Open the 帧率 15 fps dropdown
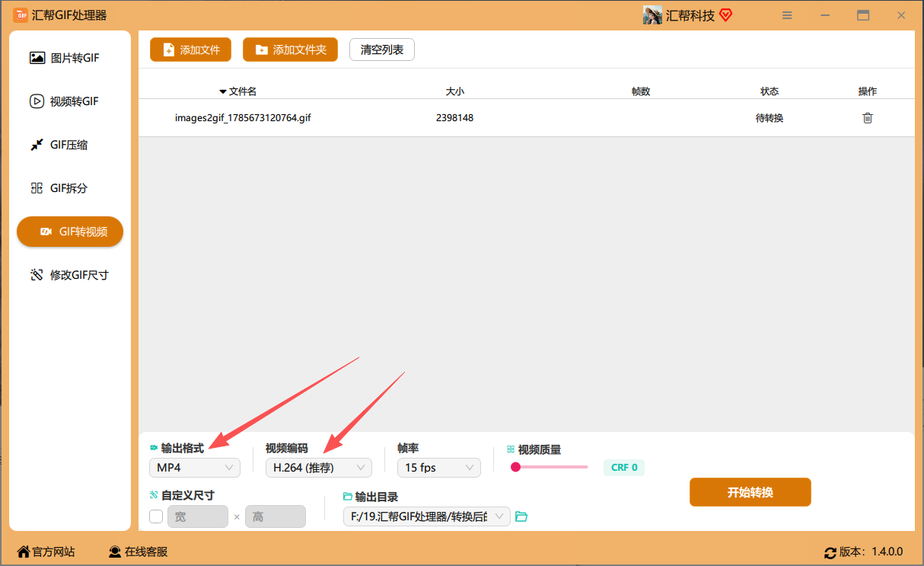 click(439, 468)
